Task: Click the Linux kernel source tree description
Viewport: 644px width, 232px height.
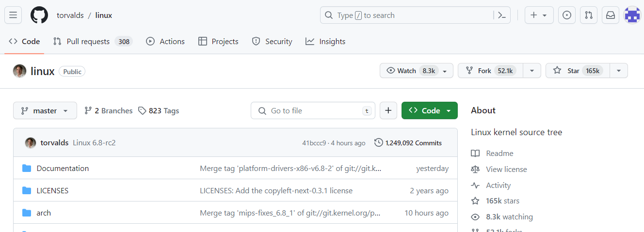Action: point(516,132)
